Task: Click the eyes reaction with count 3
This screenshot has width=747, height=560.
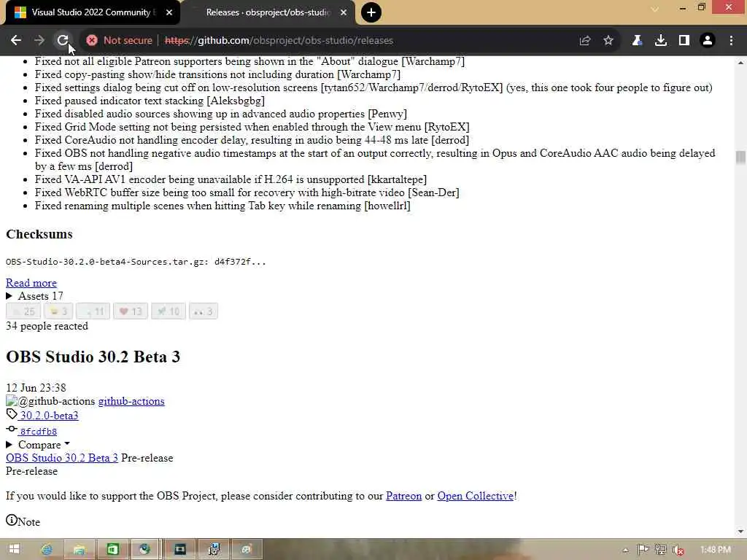Action: point(204,311)
